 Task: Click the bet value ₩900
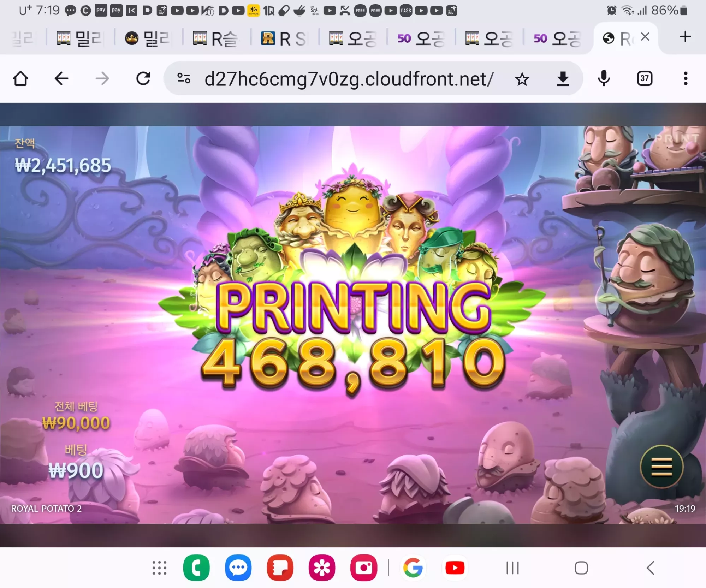pyautogui.click(x=76, y=470)
